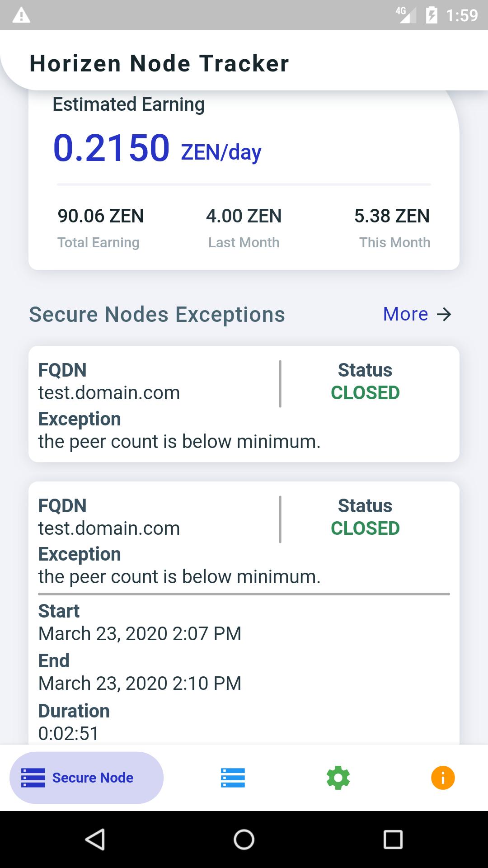The width and height of the screenshot is (488, 868).
Task: Switch to the blue server list tab
Action: pyautogui.click(x=233, y=778)
